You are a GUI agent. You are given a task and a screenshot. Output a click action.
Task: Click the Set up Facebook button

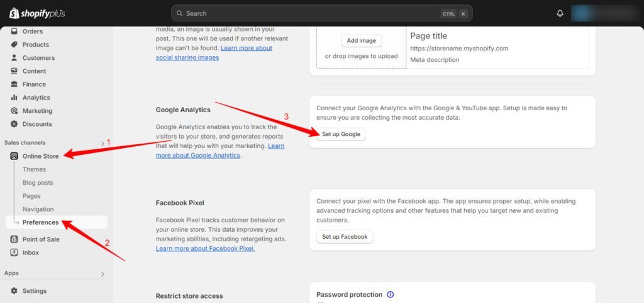pos(345,237)
